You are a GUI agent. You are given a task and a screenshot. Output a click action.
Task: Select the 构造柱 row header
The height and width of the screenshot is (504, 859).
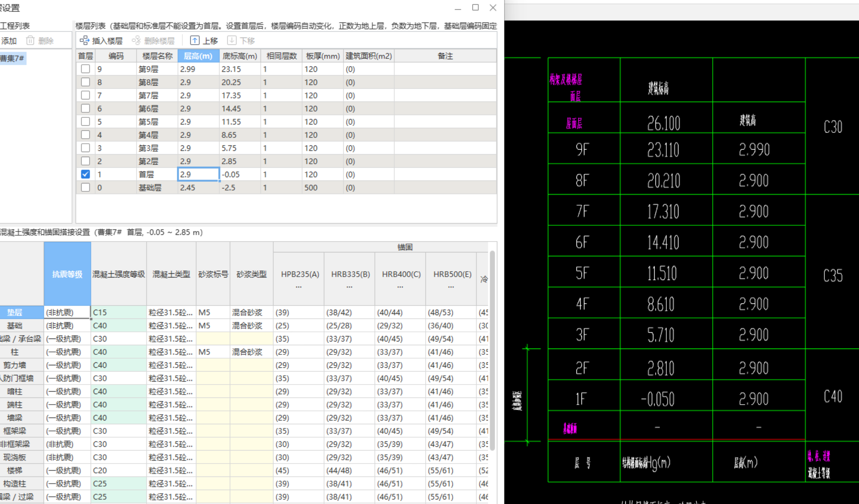(22, 484)
